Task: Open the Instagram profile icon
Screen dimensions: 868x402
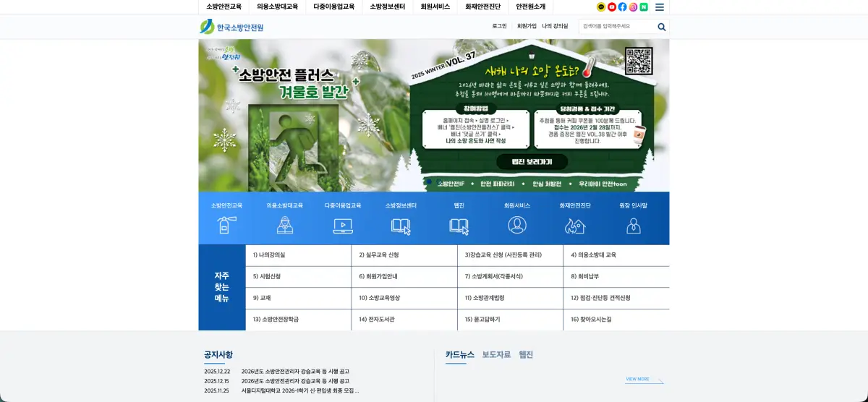Action: tap(633, 7)
